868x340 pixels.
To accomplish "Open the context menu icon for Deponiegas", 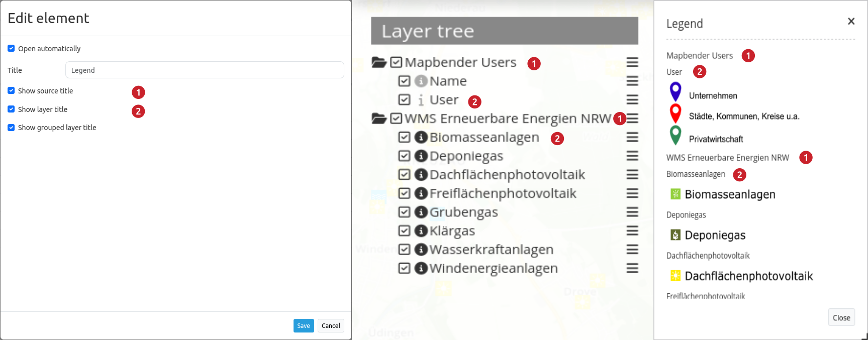I will tap(632, 156).
